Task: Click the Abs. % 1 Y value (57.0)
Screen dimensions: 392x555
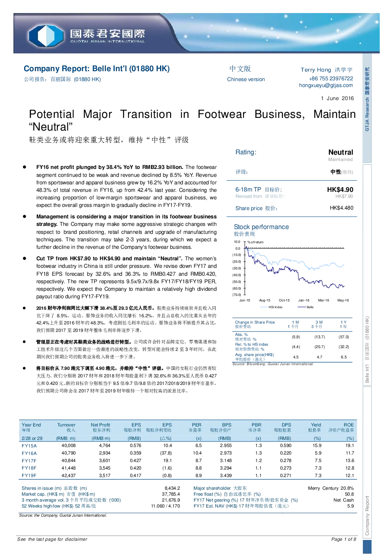Action: tap(344, 337)
